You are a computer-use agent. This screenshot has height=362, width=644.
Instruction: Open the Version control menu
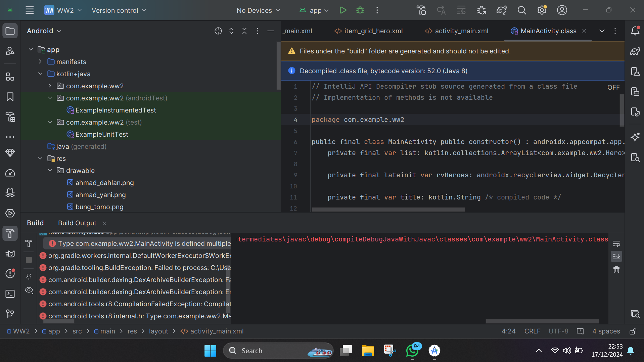119,10
